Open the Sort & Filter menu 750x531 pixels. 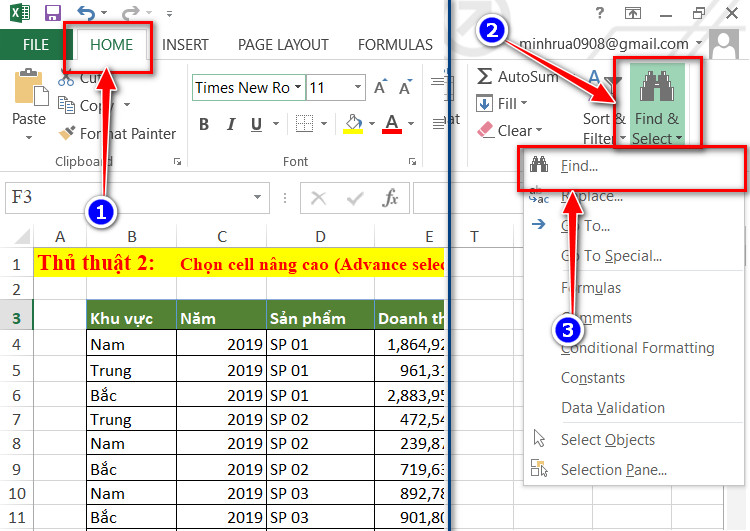(604, 108)
